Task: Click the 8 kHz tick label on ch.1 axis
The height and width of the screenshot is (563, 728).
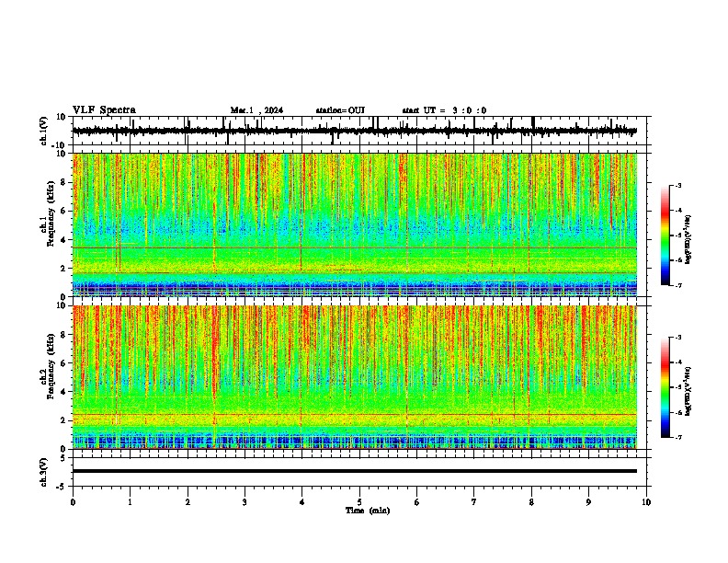Action: pyautogui.click(x=63, y=182)
